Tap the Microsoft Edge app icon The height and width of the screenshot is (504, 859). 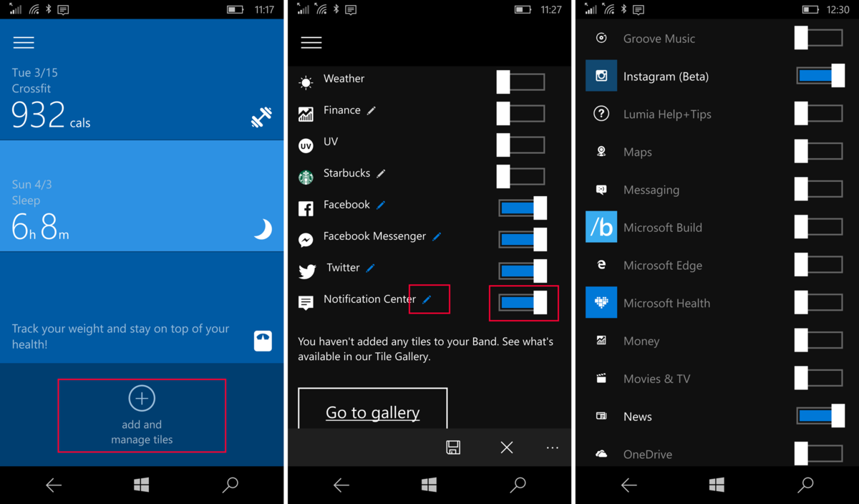click(601, 265)
